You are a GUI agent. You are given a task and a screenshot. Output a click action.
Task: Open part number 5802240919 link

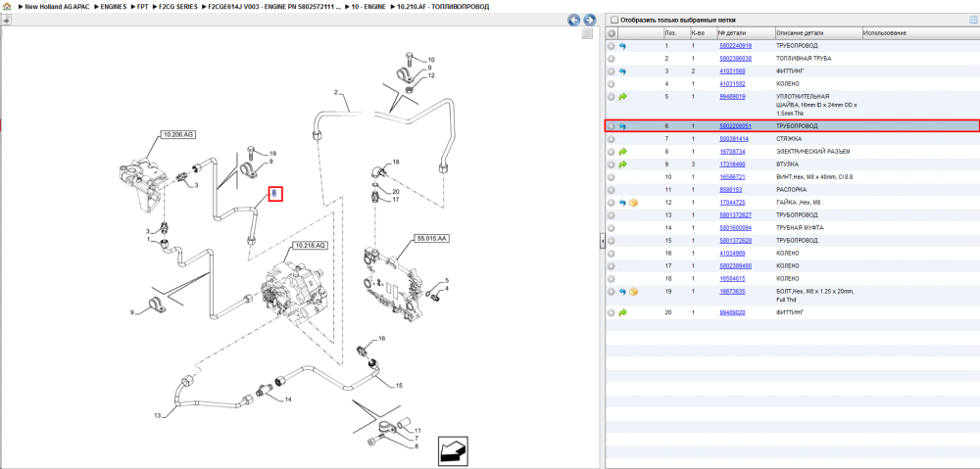click(735, 46)
